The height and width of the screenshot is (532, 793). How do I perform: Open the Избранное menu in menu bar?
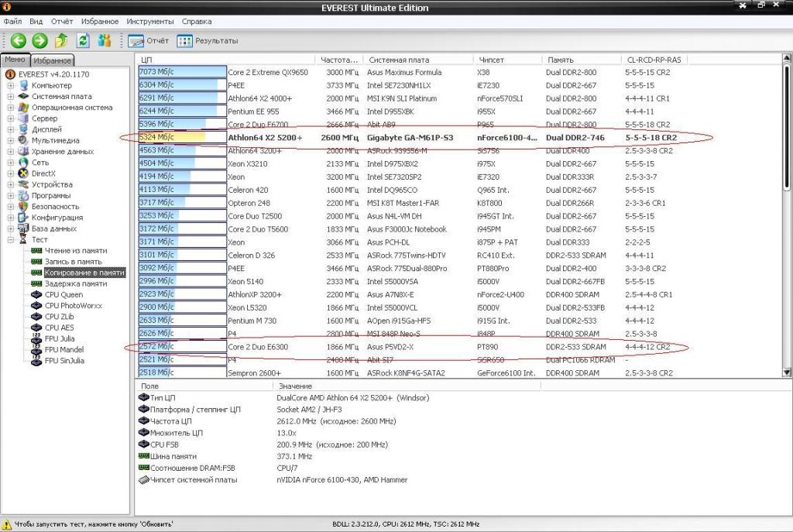(100, 21)
